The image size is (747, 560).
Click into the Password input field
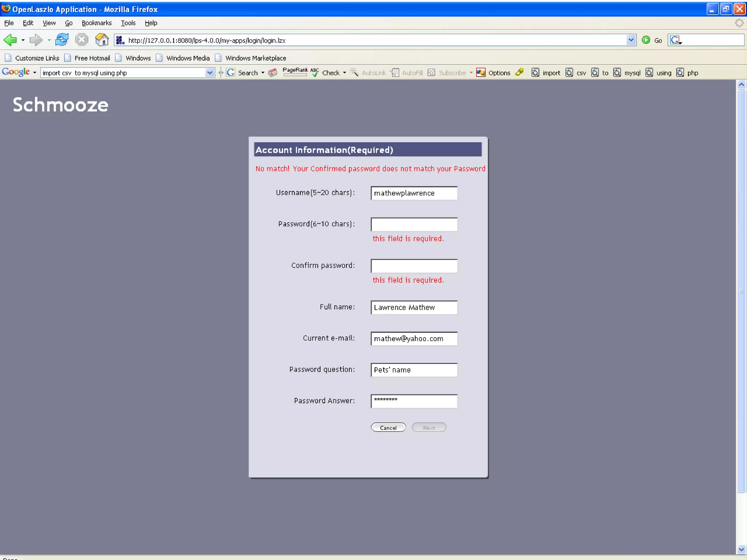[x=414, y=225]
